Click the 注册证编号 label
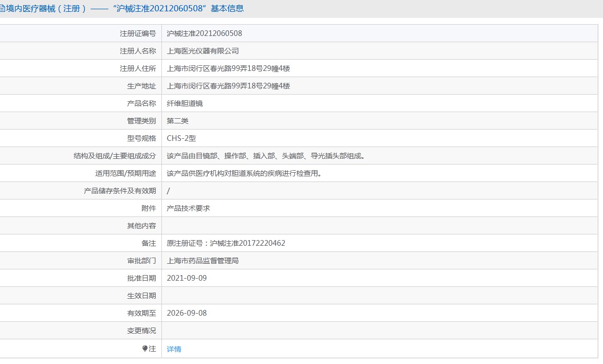603x364 pixels. [138, 33]
